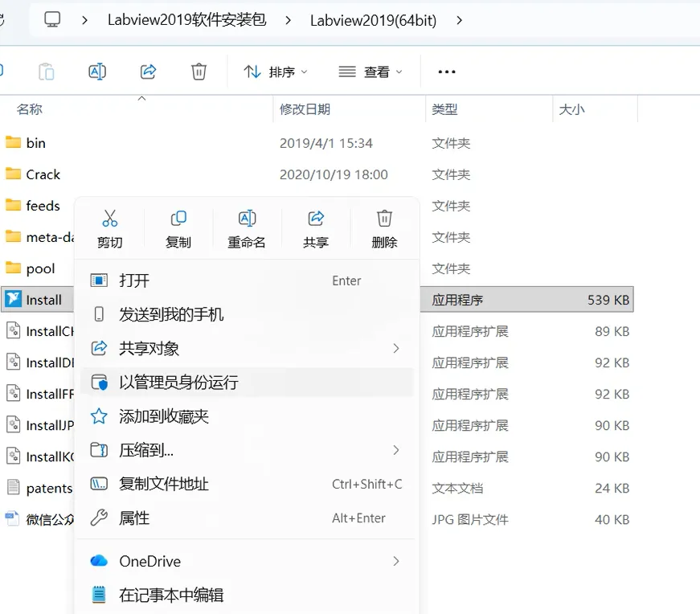This screenshot has width=700, height=614.
Task: Expand 压缩到... submenu arrow
Action: click(396, 450)
